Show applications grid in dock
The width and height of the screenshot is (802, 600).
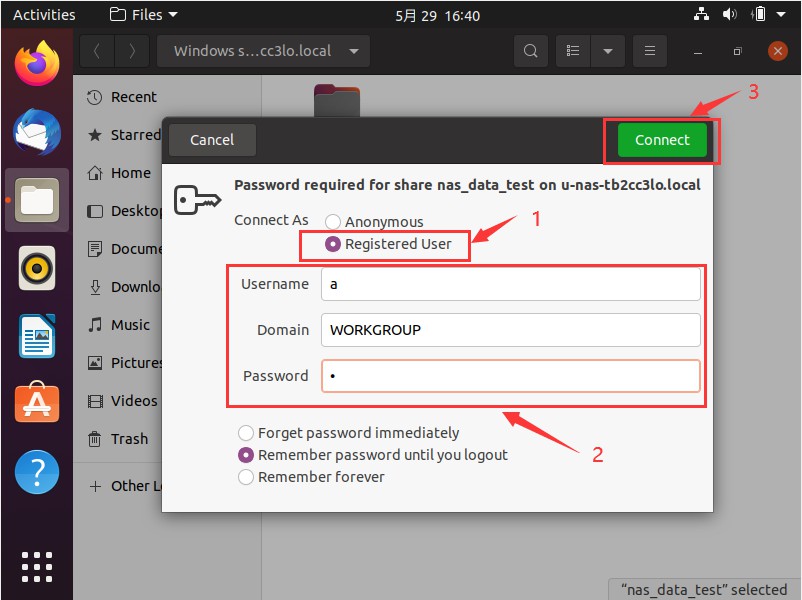(37, 565)
